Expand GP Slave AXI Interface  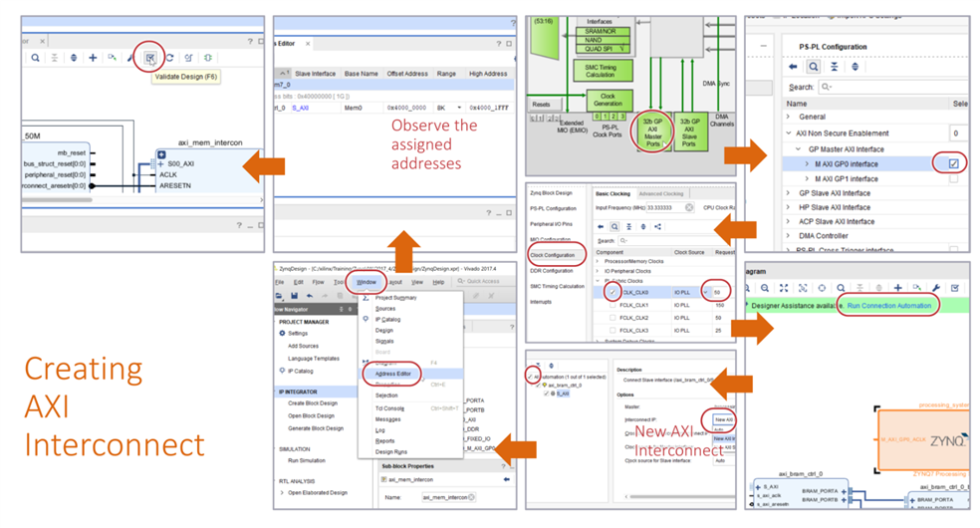click(x=788, y=193)
